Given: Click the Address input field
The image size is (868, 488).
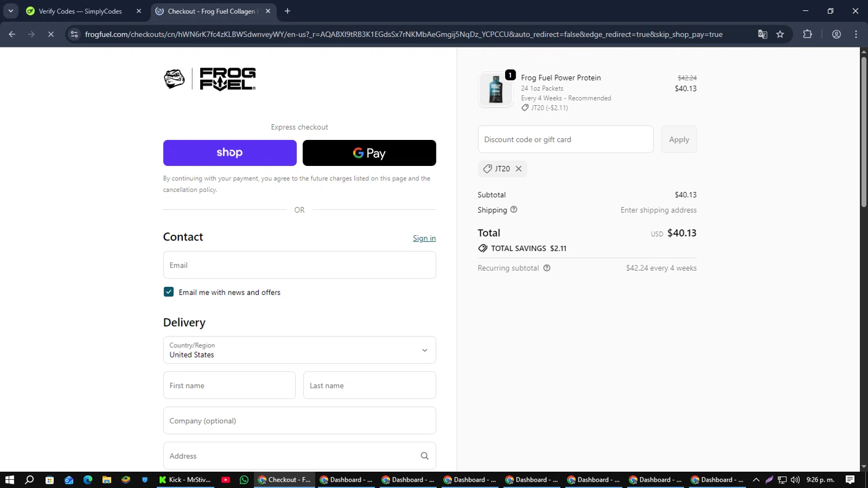Looking at the screenshot, I should pyautogui.click(x=299, y=456).
